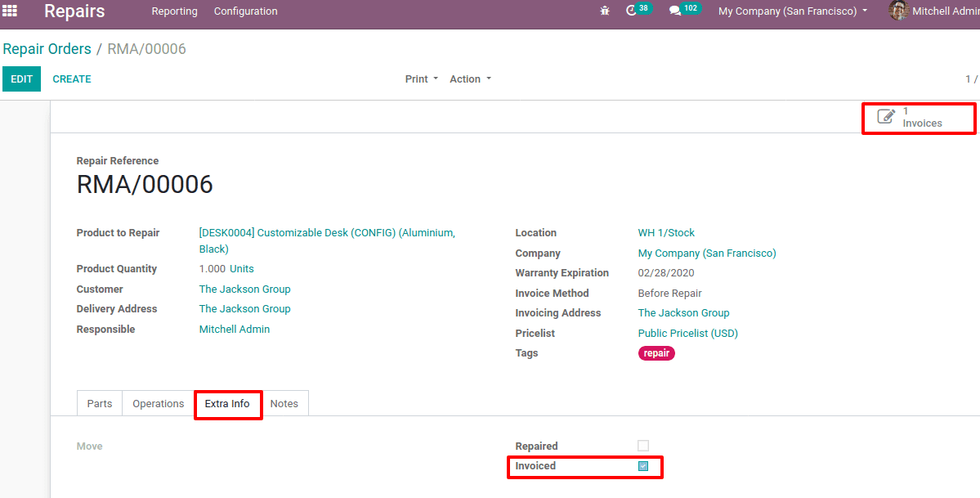The height and width of the screenshot is (498, 980).
Task: Open the Configuration menu
Action: pos(246,11)
